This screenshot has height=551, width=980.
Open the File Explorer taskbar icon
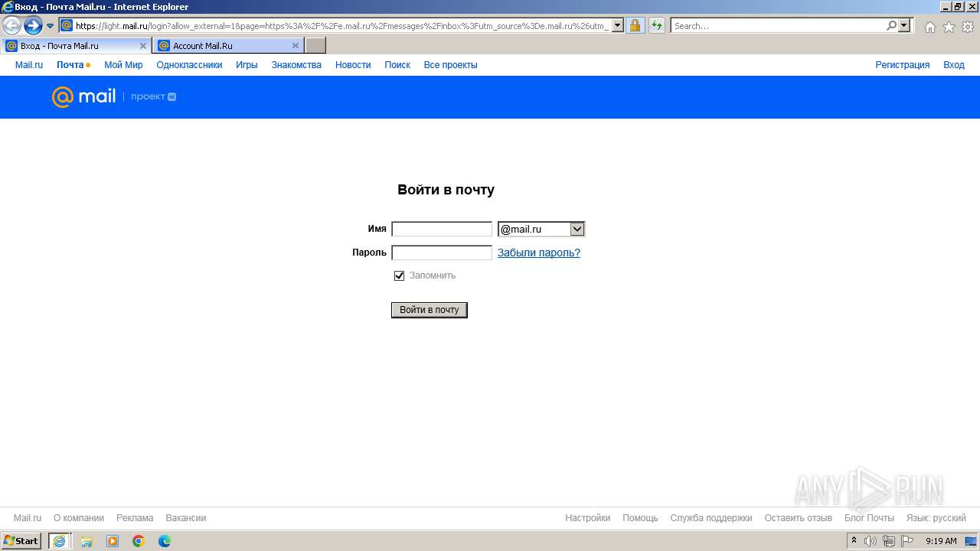[x=87, y=541]
